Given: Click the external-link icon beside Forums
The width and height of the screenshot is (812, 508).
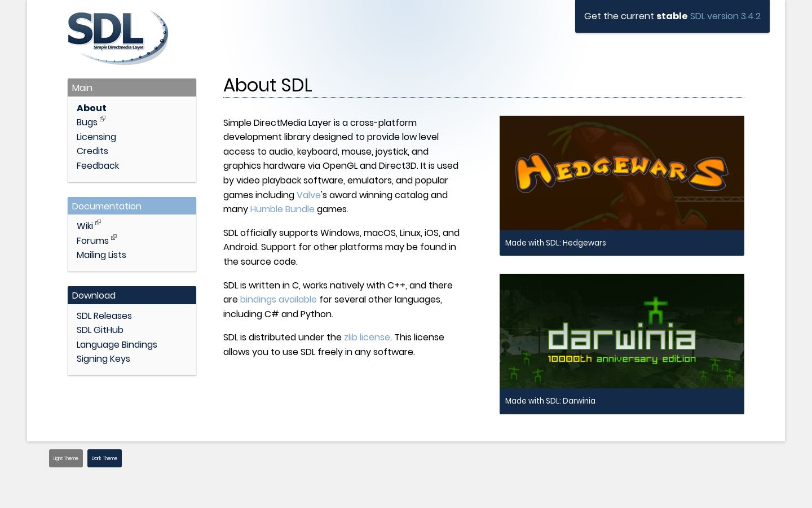Looking at the screenshot, I should [114, 237].
